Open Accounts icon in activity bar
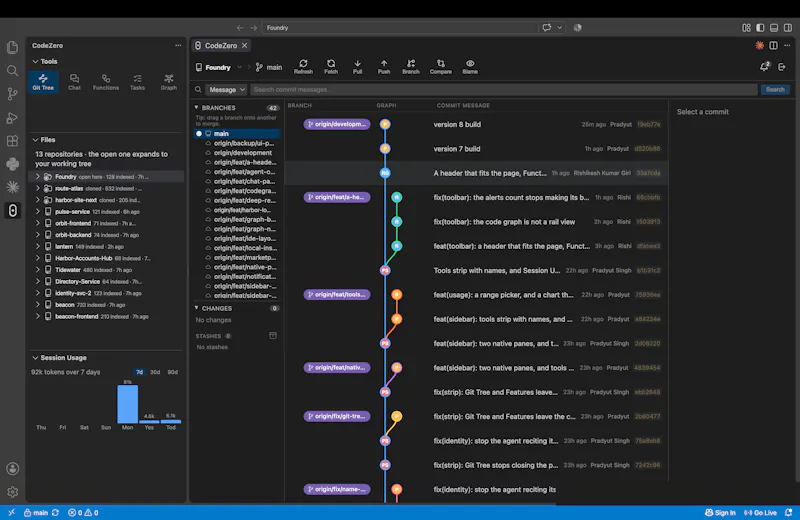 coord(12,468)
